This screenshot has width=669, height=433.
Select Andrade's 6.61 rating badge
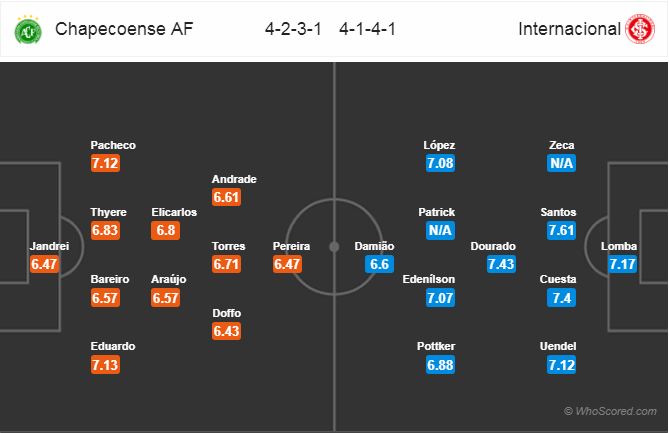(226, 197)
